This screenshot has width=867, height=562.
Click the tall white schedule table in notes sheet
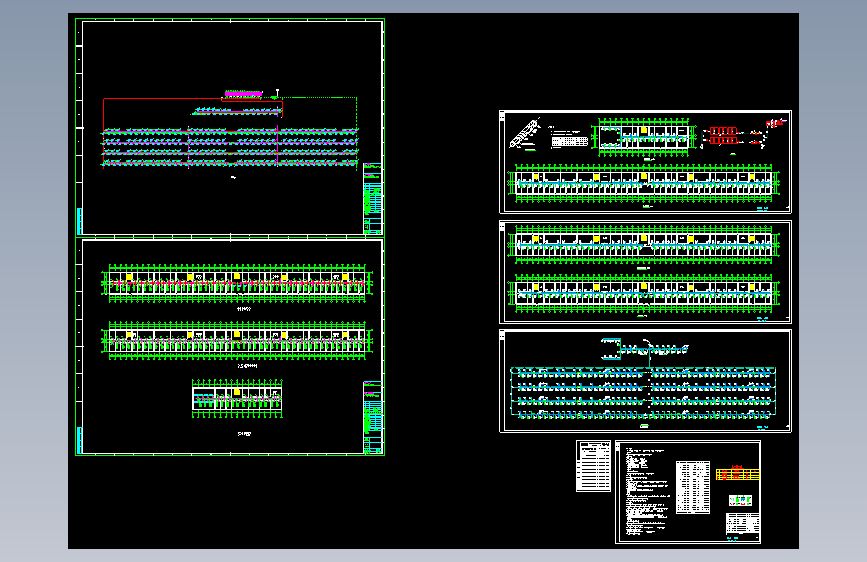tap(693, 487)
